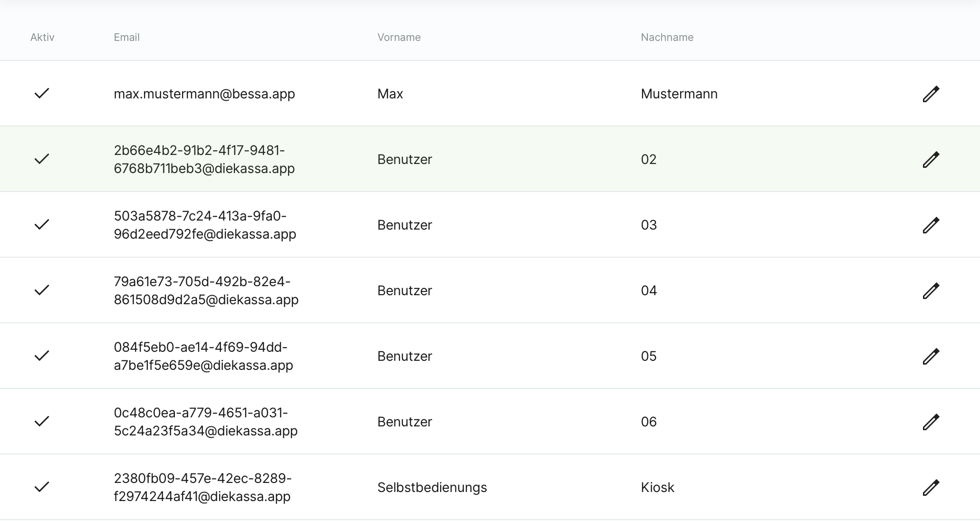This screenshot has height=521, width=980.
Task: Click the Aktiv column header
Action: 42,37
